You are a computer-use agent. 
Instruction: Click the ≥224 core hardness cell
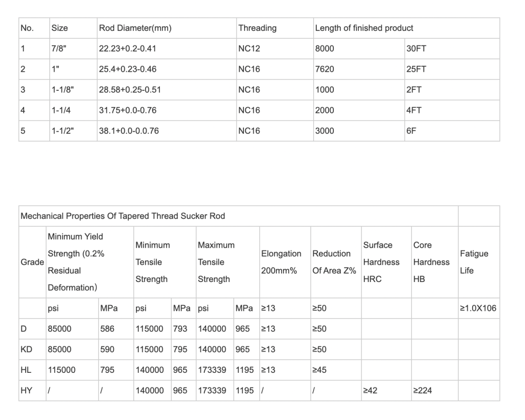[x=422, y=391]
